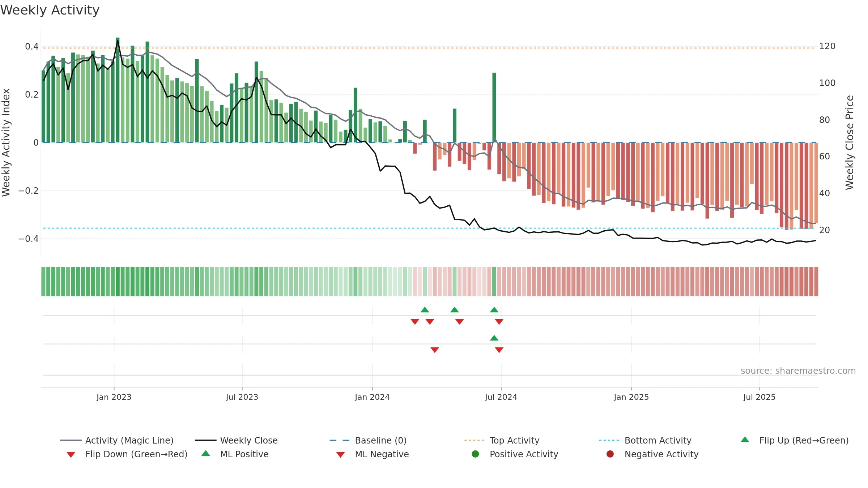The height and width of the screenshot is (488, 868).
Task: Toggle the Activity (Magic Line) legend entry
Action: [x=117, y=440]
